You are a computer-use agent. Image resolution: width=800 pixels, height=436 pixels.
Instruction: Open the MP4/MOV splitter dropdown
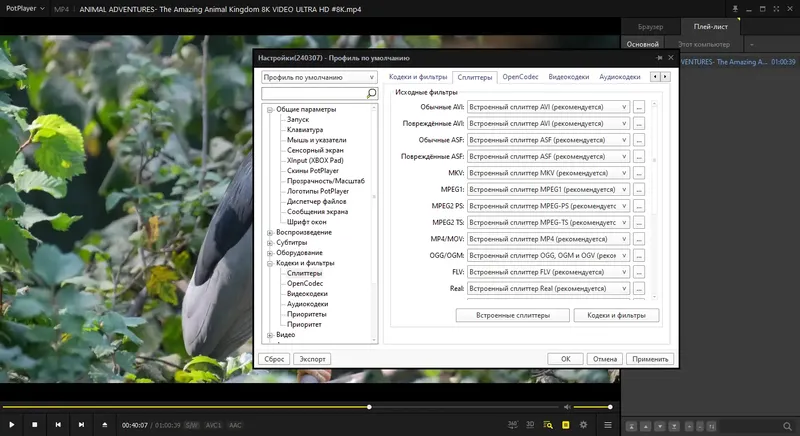click(x=548, y=239)
